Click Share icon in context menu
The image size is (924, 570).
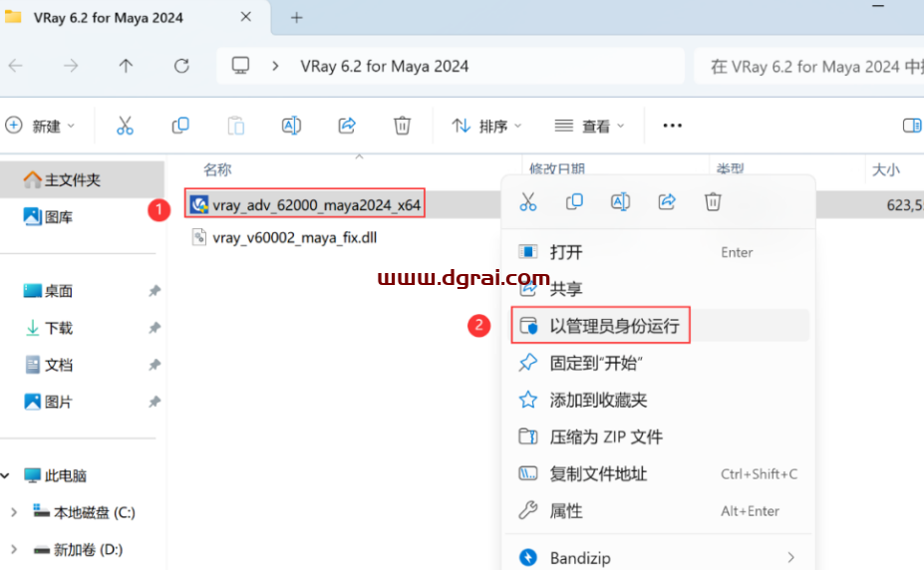[667, 202]
